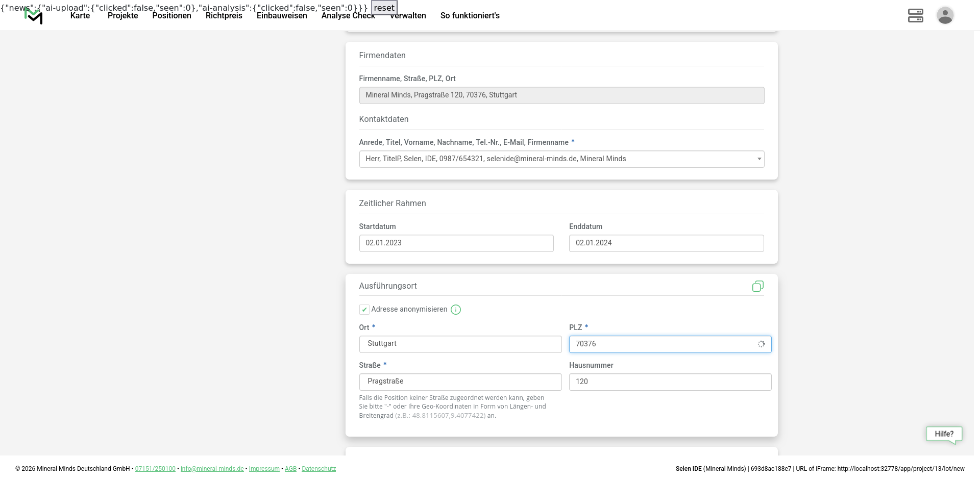Open the Einbauweisen navigation item

[x=282, y=16]
